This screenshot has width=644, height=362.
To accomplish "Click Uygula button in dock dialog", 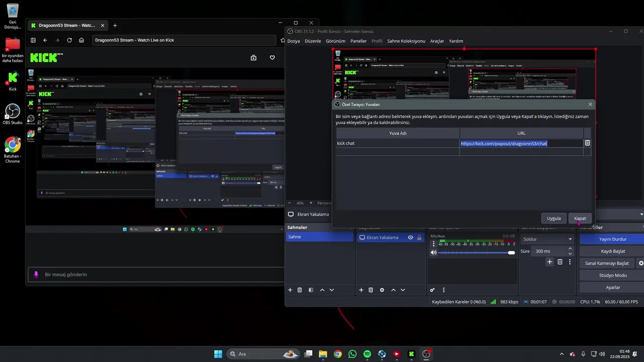I will [553, 218].
